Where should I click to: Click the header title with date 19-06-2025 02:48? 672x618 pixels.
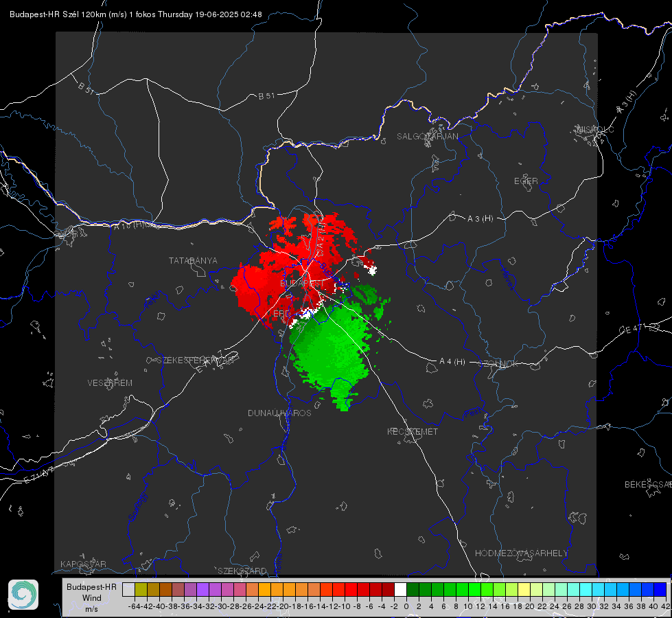(136, 14)
